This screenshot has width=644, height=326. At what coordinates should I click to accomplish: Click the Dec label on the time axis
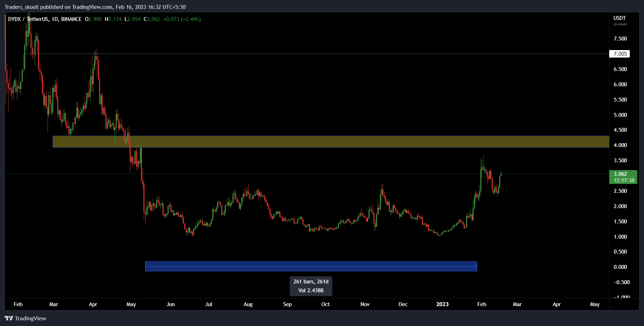(x=403, y=304)
